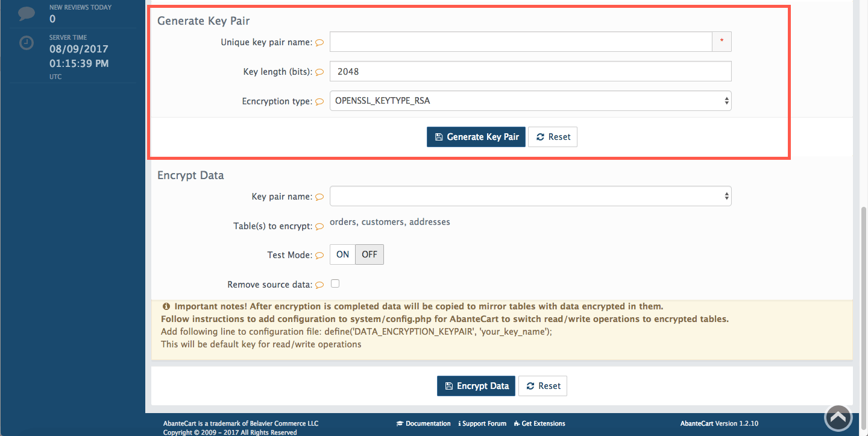Viewport: 868px width, 436px height.
Task: Click the server date 08/09/2017
Action: 79,49
